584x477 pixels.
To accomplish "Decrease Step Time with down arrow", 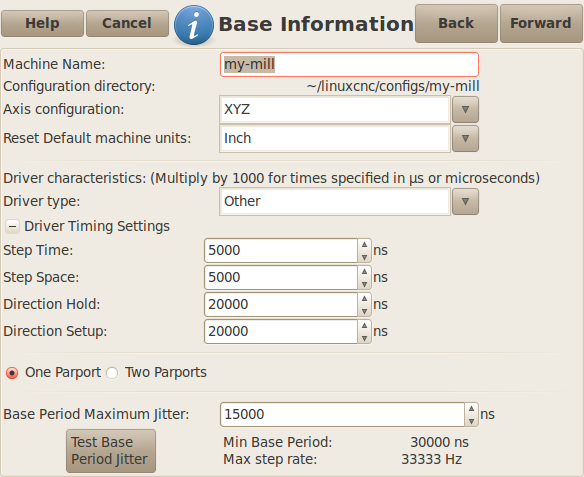I will tap(364, 257).
